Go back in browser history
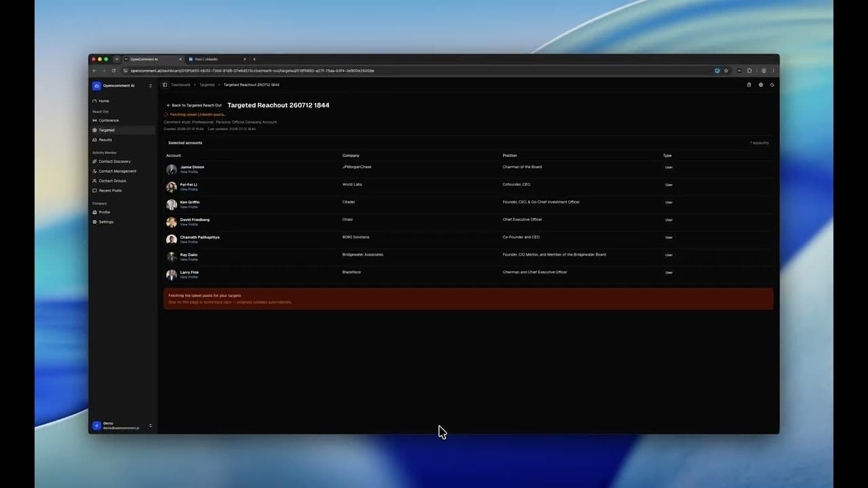The height and width of the screenshot is (488, 868). pos(94,70)
